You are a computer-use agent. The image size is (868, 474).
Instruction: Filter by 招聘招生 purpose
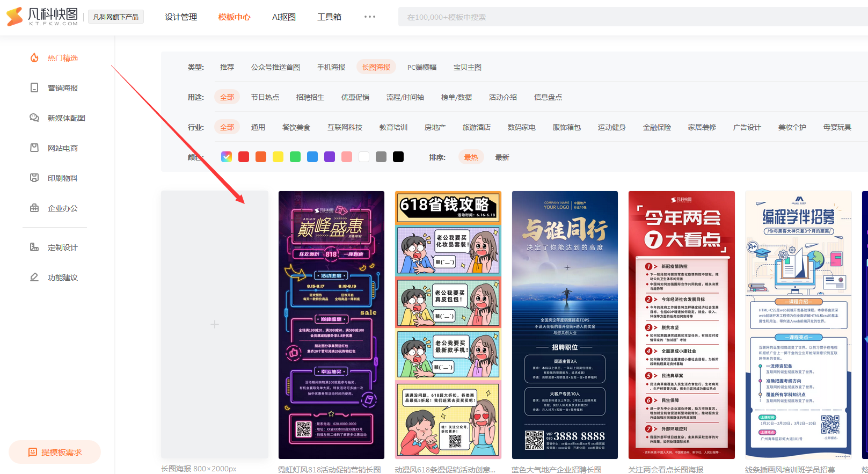310,97
